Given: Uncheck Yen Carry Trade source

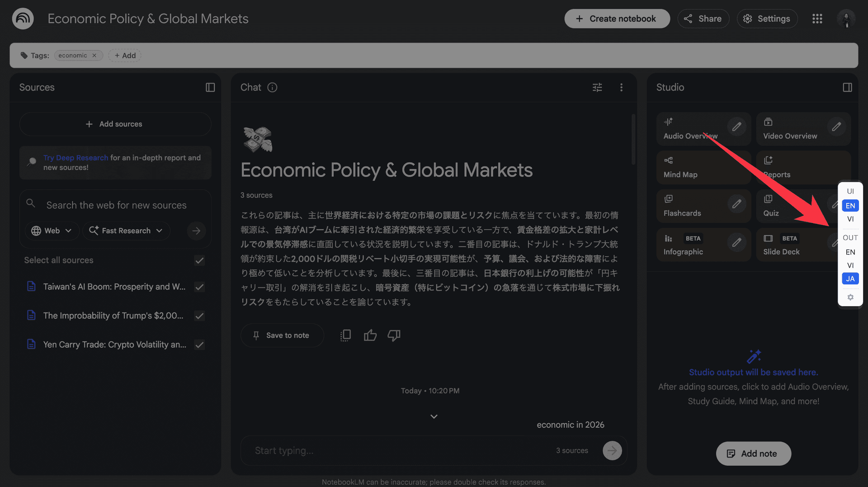Looking at the screenshot, I should pos(199,345).
